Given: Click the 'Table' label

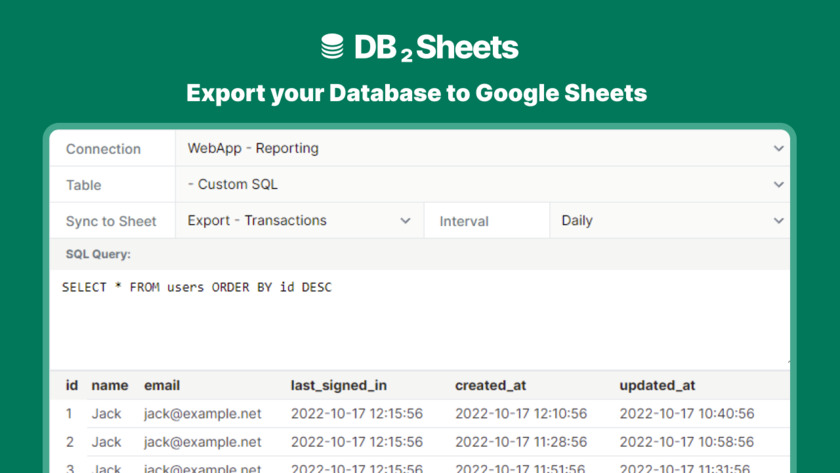Looking at the screenshot, I should click(x=84, y=185).
